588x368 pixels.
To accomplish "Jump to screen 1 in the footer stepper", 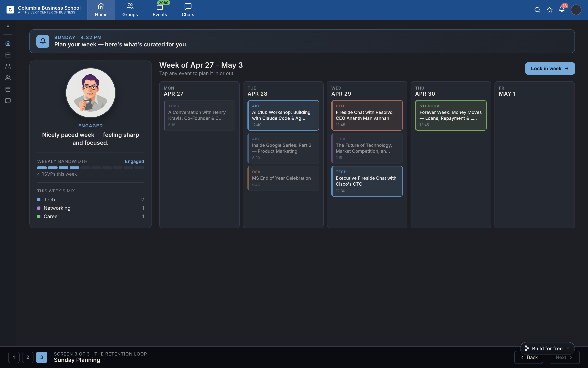I will [x=14, y=357].
